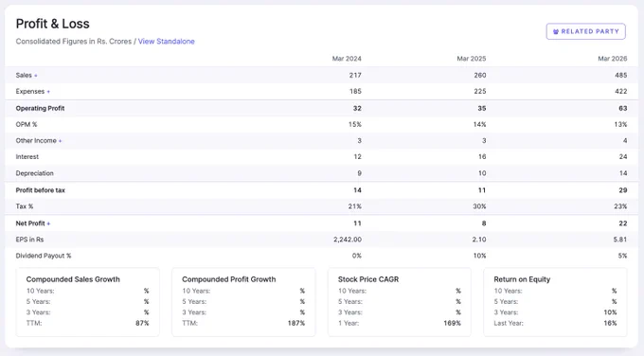Click the Expenses value 225 for Mar 2025

480,91
